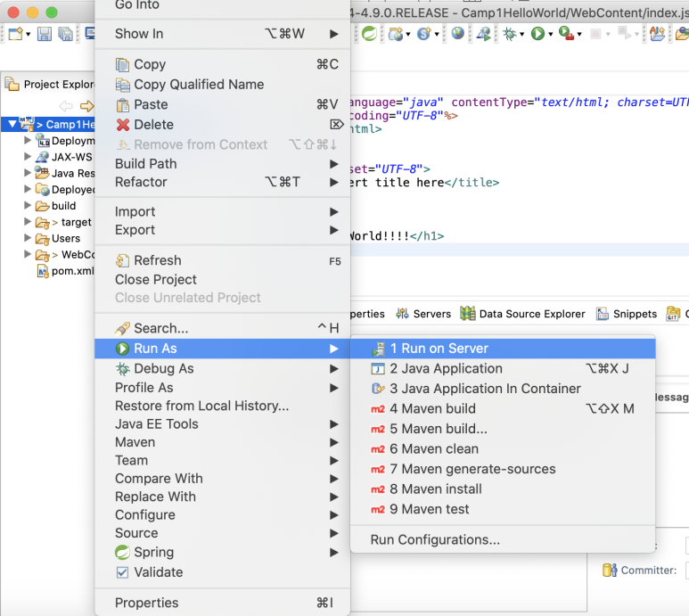Click the Refresh icon in context menu
Image resolution: width=689 pixels, height=616 pixels.
(123, 260)
